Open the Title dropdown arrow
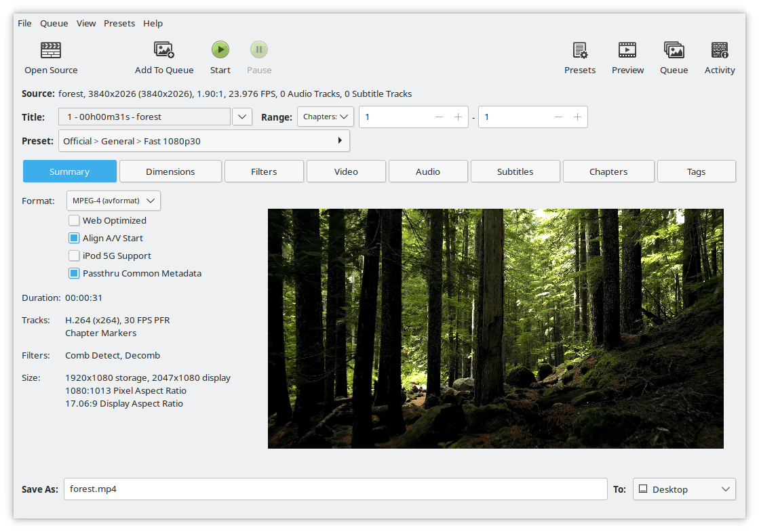 tap(242, 117)
